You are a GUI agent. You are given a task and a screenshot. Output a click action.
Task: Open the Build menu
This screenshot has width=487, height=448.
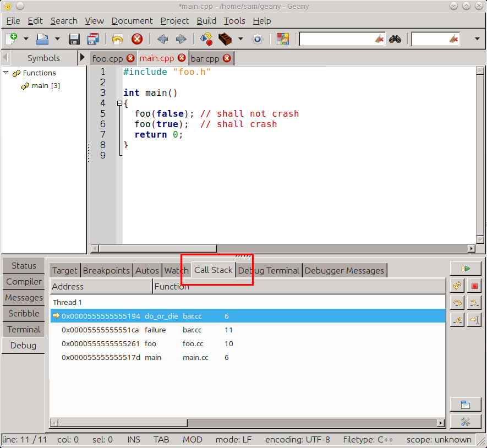pyautogui.click(x=206, y=21)
